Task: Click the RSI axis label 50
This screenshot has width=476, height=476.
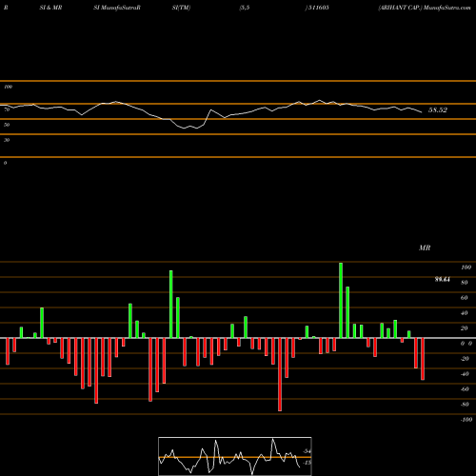Action: pos(7,125)
